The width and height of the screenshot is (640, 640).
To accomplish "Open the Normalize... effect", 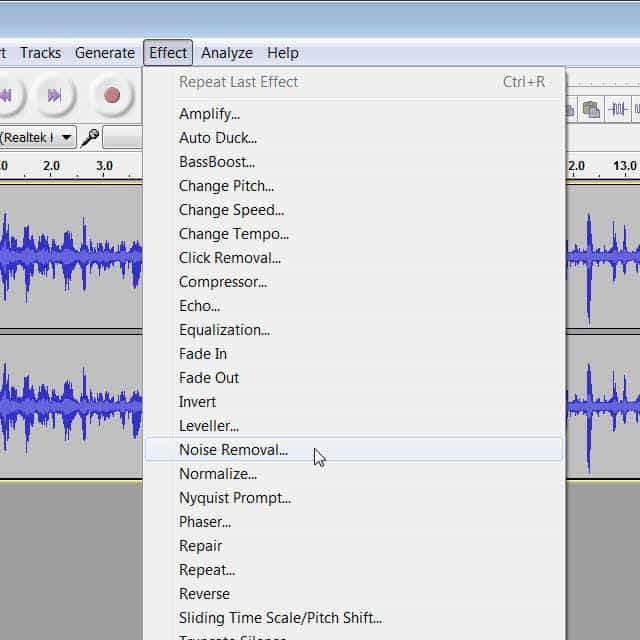I will 353,474.
